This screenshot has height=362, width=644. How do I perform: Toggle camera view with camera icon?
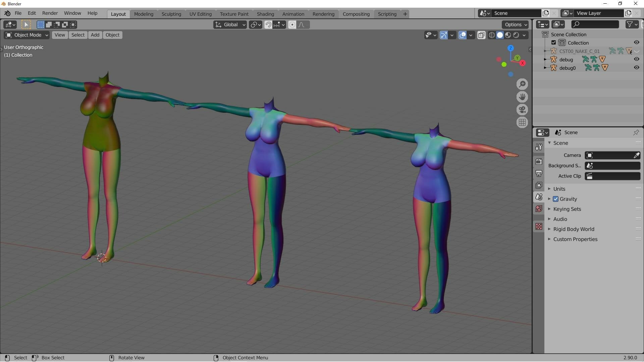(x=522, y=110)
